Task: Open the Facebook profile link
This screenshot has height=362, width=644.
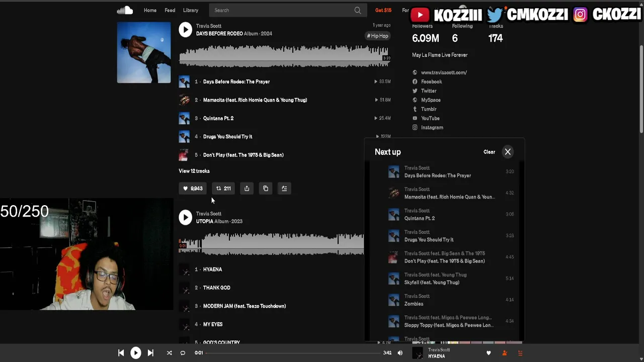Action: pyautogui.click(x=431, y=81)
